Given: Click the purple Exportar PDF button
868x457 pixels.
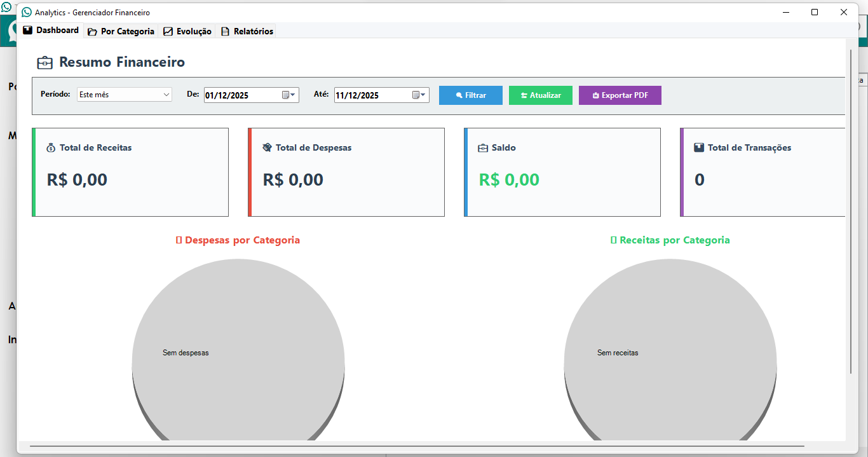Looking at the screenshot, I should coord(620,95).
